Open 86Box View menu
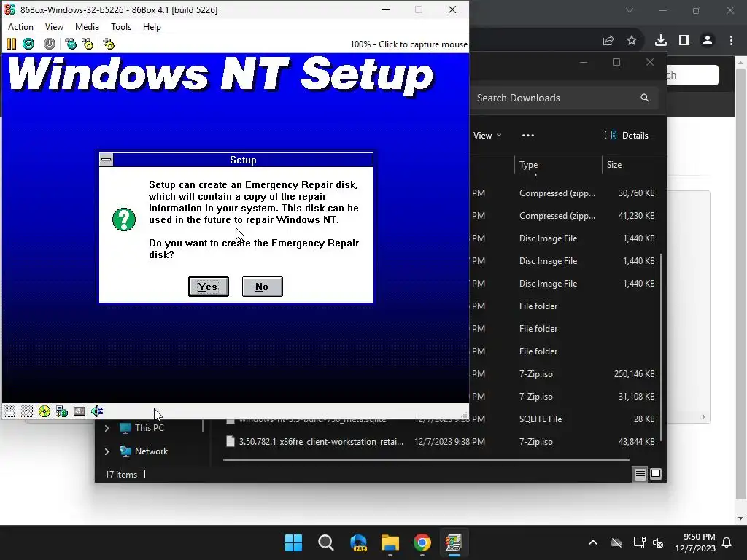747x560 pixels. click(54, 27)
